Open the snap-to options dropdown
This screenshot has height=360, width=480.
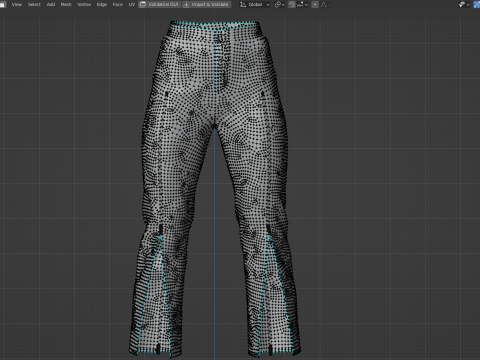(x=302, y=4)
